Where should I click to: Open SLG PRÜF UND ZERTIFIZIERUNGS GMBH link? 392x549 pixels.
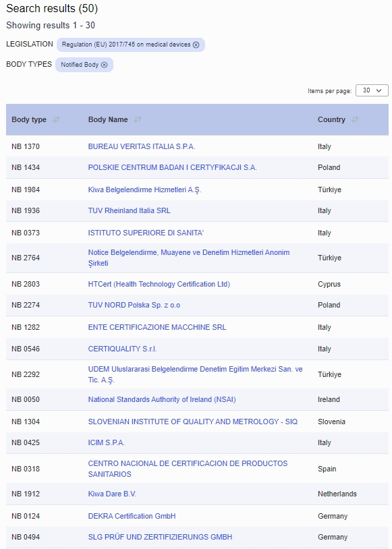[x=160, y=537]
